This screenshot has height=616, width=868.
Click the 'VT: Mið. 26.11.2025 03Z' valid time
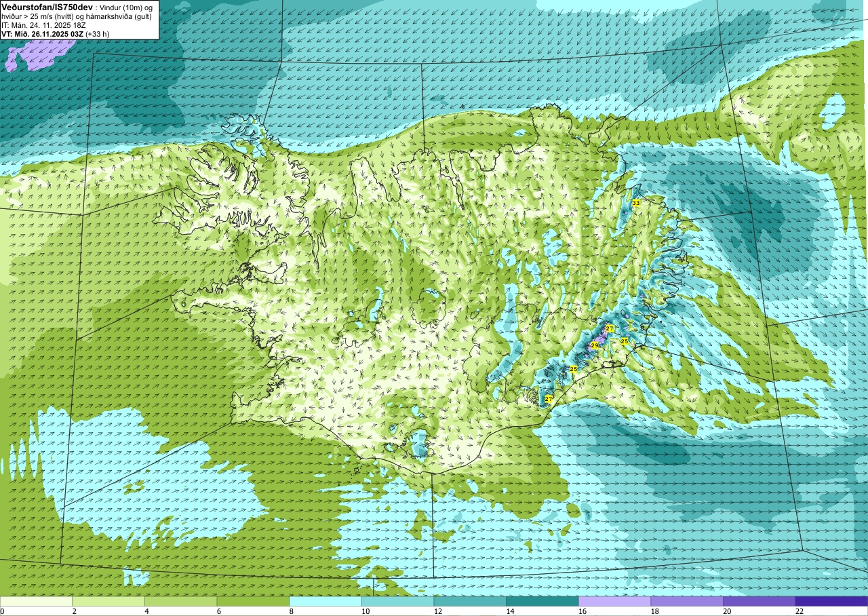pyautogui.click(x=42, y=34)
